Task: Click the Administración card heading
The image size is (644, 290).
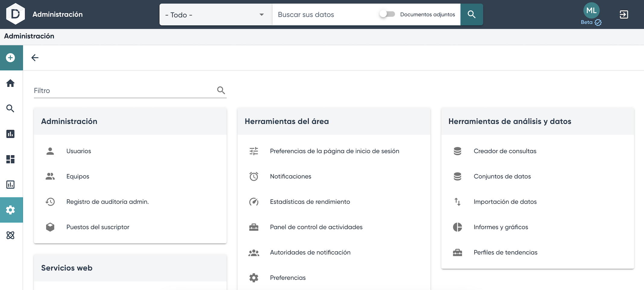Action: tap(69, 121)
